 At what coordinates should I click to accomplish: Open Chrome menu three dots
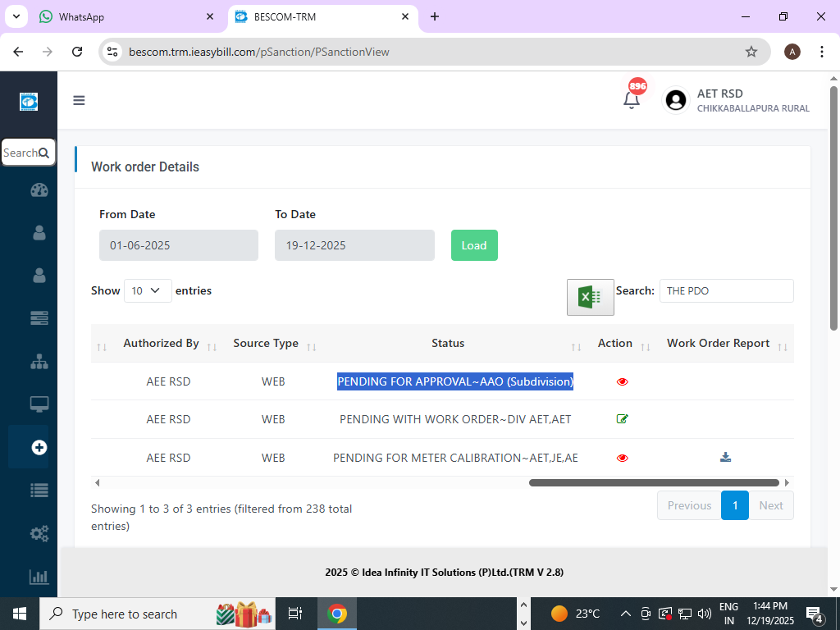coord(822,52)
